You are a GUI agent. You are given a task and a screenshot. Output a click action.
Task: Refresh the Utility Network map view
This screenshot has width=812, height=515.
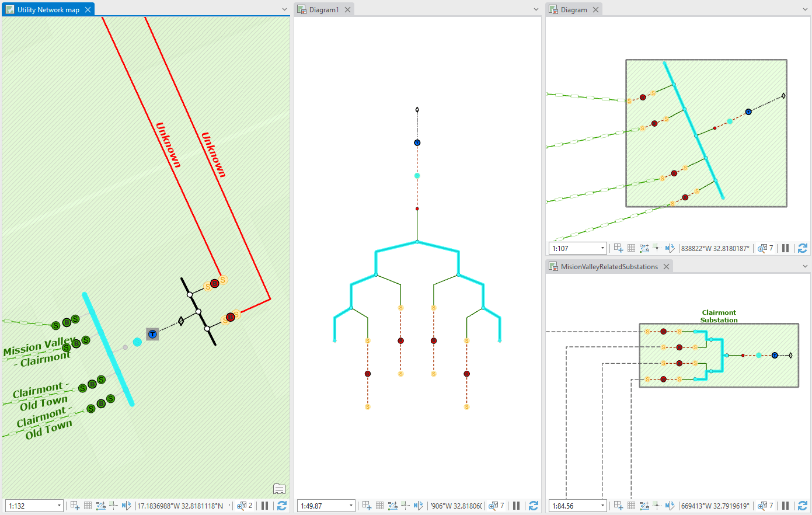[x=283, y=506]
